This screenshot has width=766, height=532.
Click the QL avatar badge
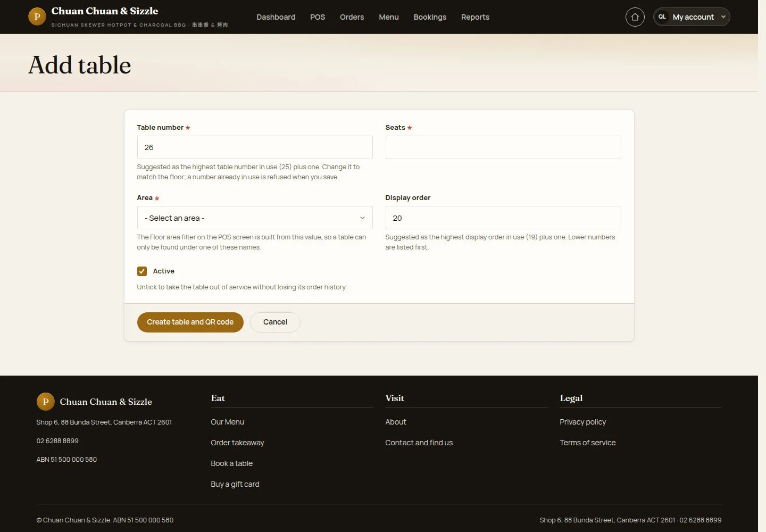tap(662, 17)
